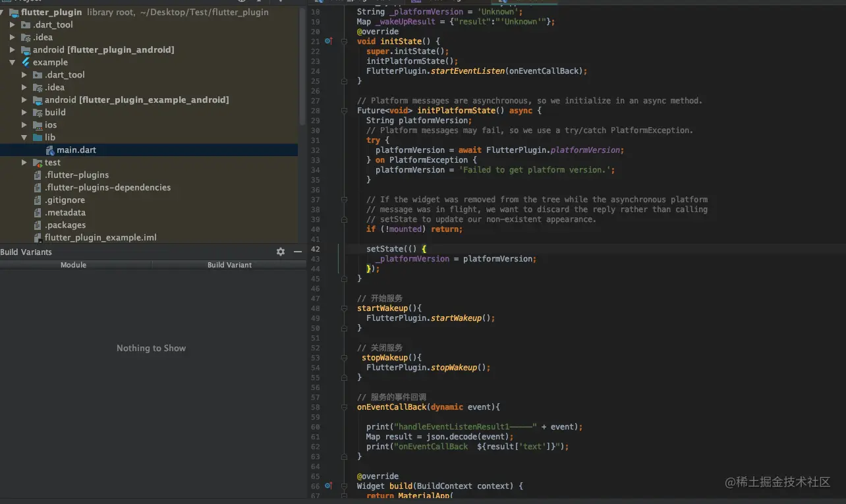Viewport: 846px width, 504px height.
Task: Click the .flutter-plugins-dependencies file icon
Action: point(38,187)
